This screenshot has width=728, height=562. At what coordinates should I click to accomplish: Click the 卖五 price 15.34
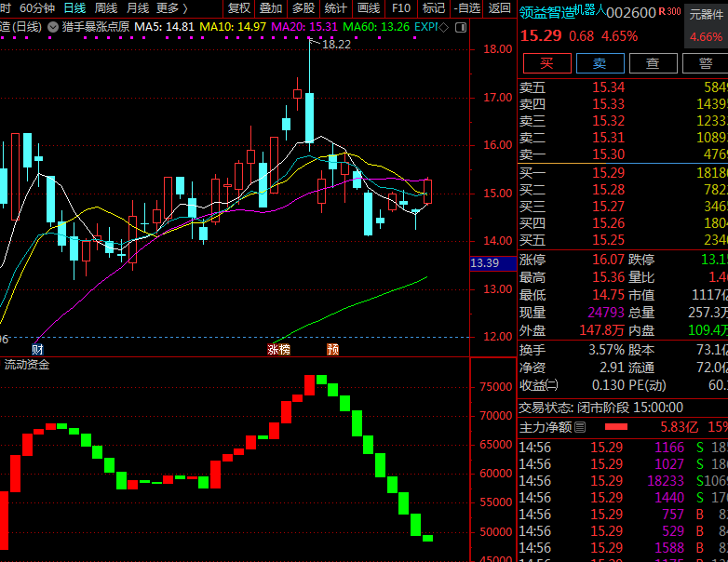[x=608, y=87]
